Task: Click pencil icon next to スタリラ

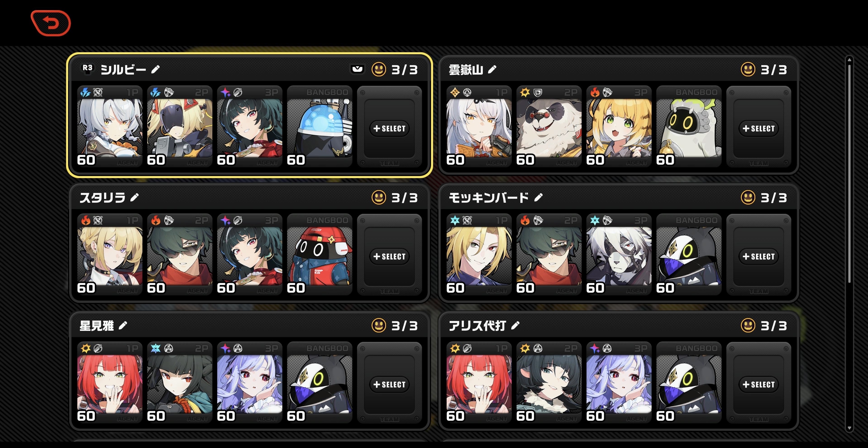Action: pos(134,198)
